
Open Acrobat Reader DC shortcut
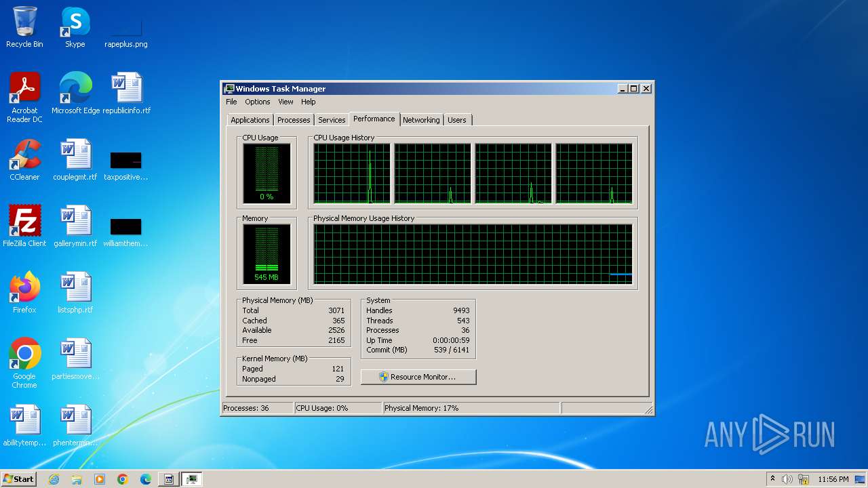24,98
